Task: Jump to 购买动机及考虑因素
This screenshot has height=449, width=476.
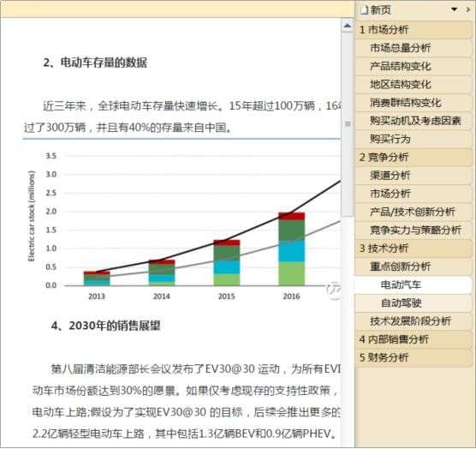Action: coord(414,121)
